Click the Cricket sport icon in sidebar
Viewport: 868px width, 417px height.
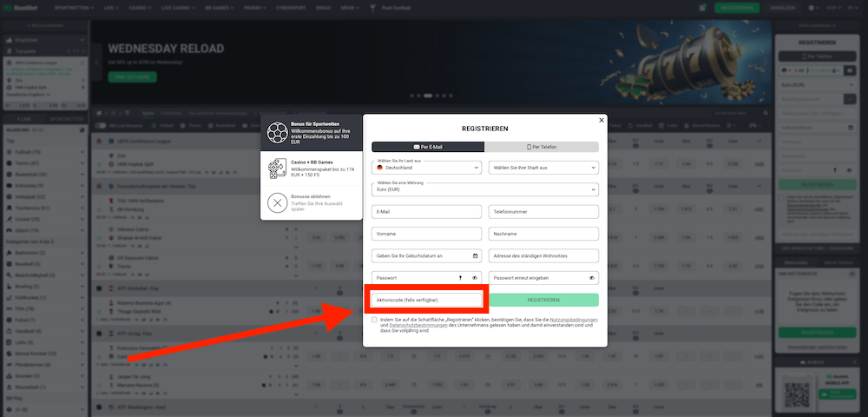[10, 219]
